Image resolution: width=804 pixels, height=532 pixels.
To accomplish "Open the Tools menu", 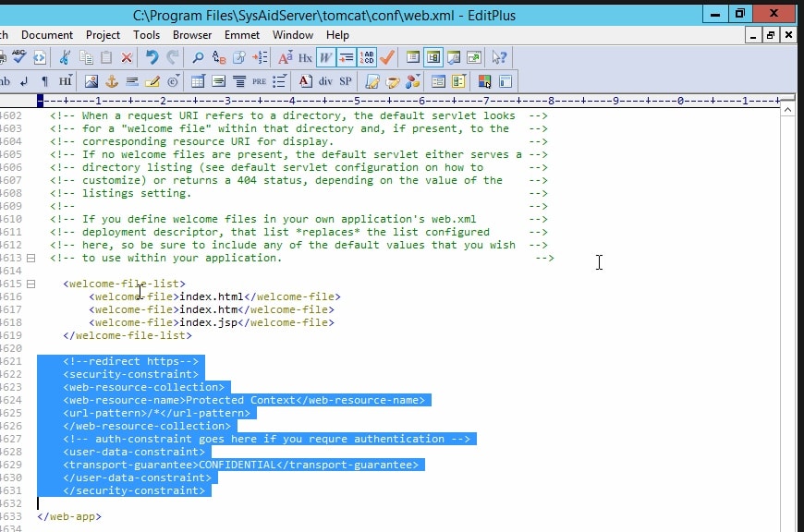I will 147,35.
